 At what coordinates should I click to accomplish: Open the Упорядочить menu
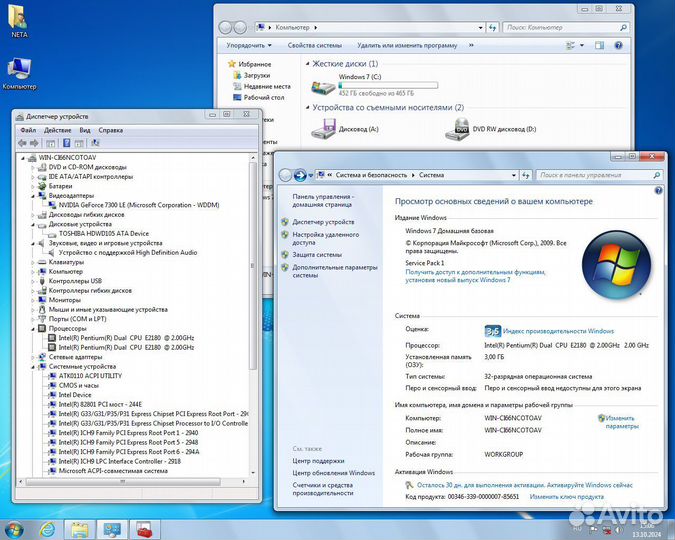click(249, 45)
